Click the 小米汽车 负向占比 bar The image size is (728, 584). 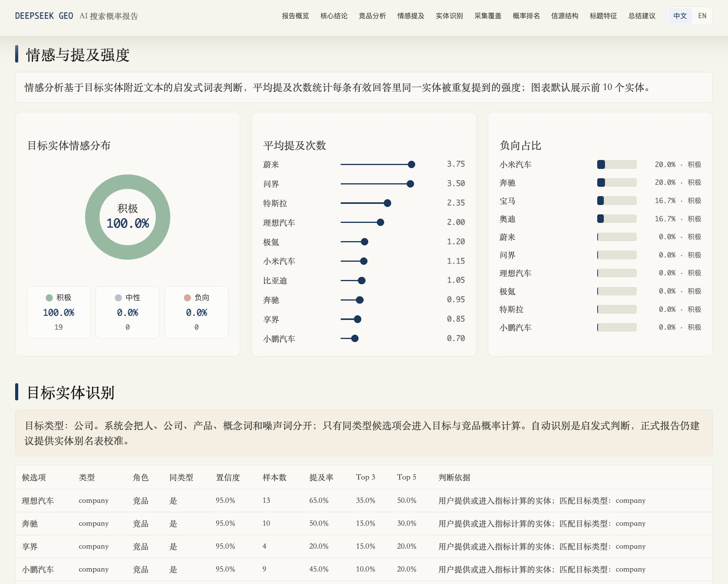617,165
